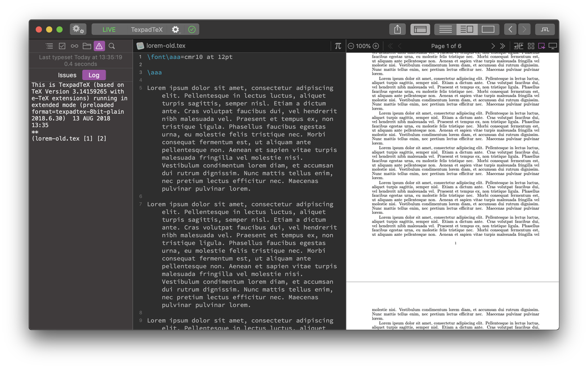The height and width of the screenshot is (368, 588).
Task: Click the green typeset status checkmark
Action: pos(192,29)
